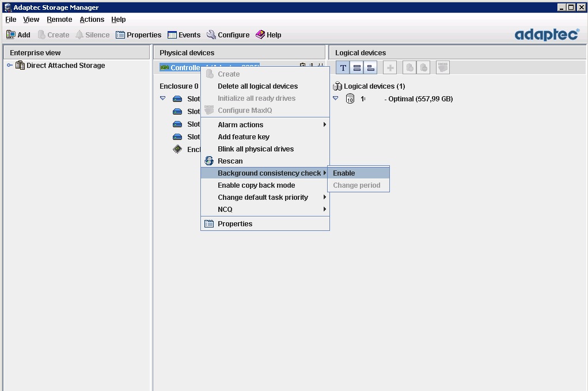Switch to relative size capacity view button
Image resolution: width=588 pixels, height=391 pixels.
[371, 68]
